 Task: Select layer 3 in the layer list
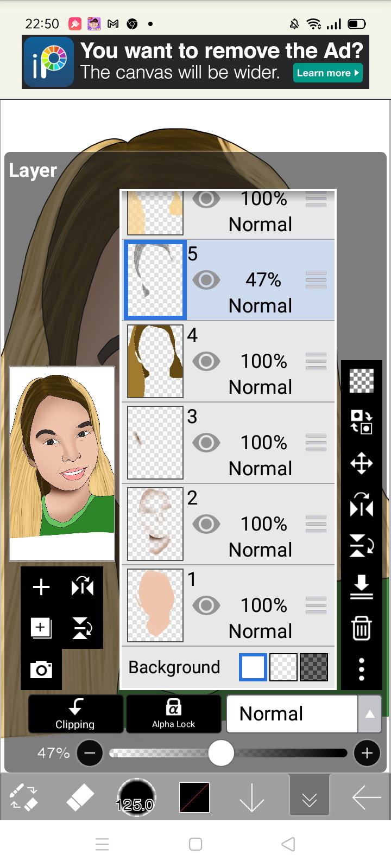tap(228, 443)
